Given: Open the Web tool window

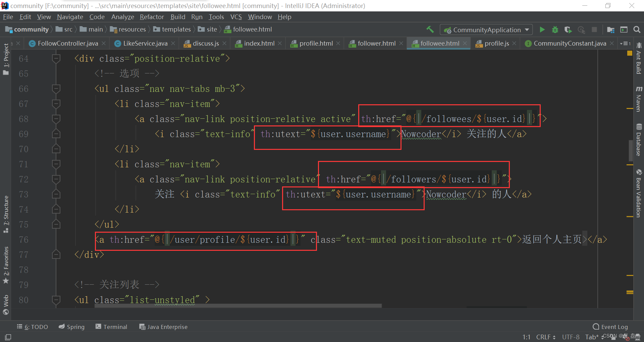Looking at the screenshot, I should [6, 305].
